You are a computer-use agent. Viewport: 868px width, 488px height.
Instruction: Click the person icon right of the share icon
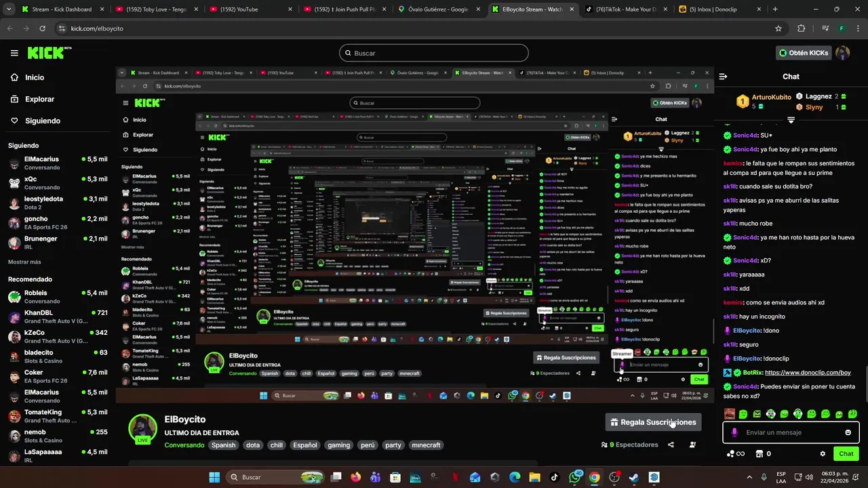pos(692,445)
